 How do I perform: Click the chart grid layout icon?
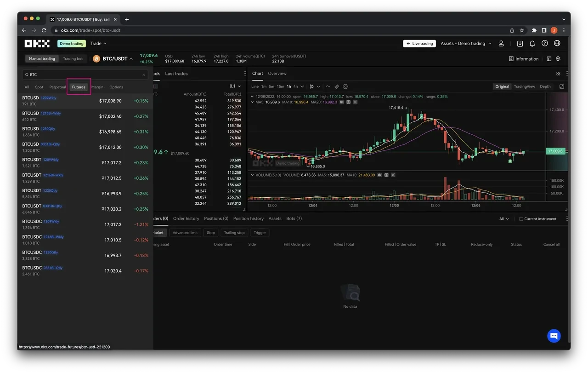click(x=558, y=74)
